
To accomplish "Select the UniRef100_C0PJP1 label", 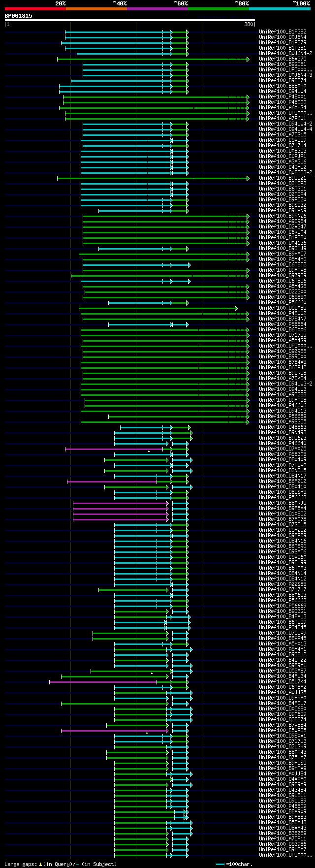I will click(283, 157).
